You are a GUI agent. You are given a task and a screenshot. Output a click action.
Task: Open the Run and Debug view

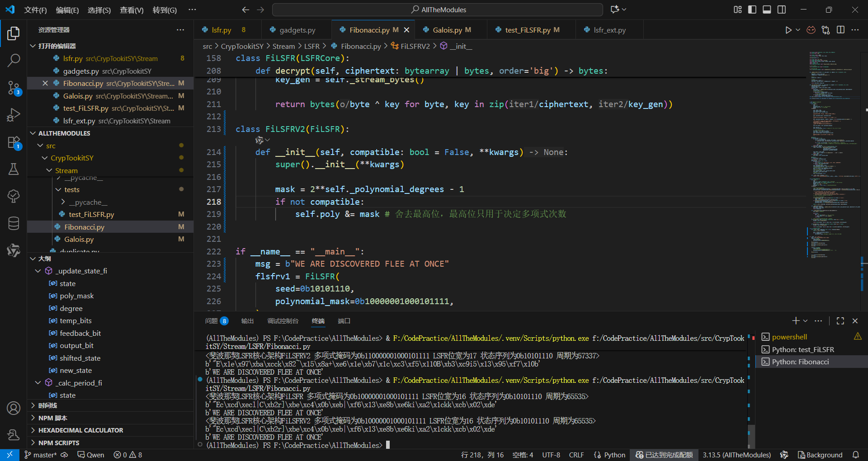point(14,115)
